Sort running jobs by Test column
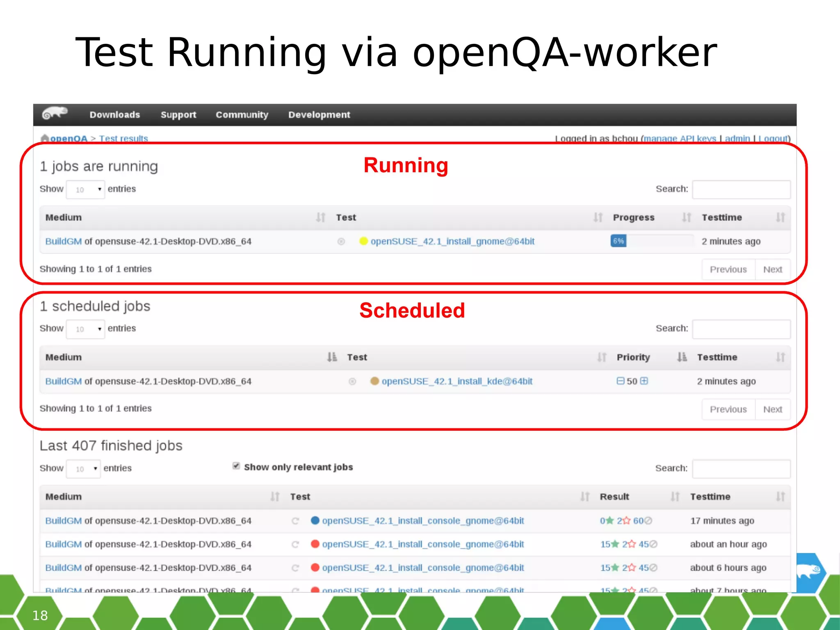The height and width of the screenshot is (630, 840). (598, 217)
